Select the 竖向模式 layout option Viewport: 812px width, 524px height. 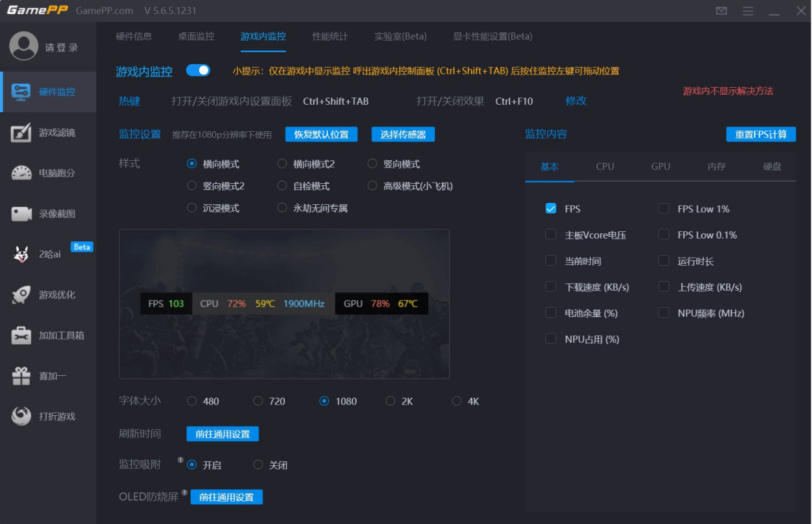[372, 163]
